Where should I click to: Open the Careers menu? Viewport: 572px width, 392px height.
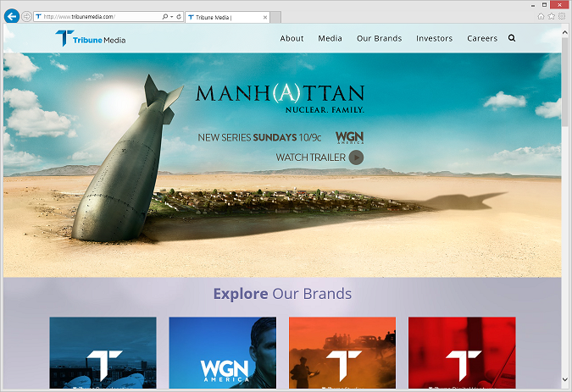pos(482,38)
